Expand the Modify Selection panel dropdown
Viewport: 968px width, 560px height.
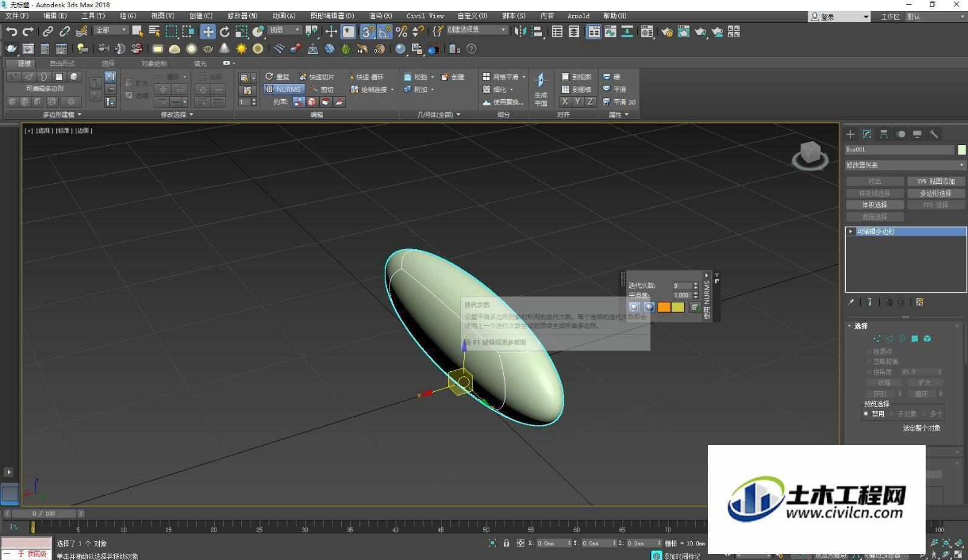(x=177, y=114)
